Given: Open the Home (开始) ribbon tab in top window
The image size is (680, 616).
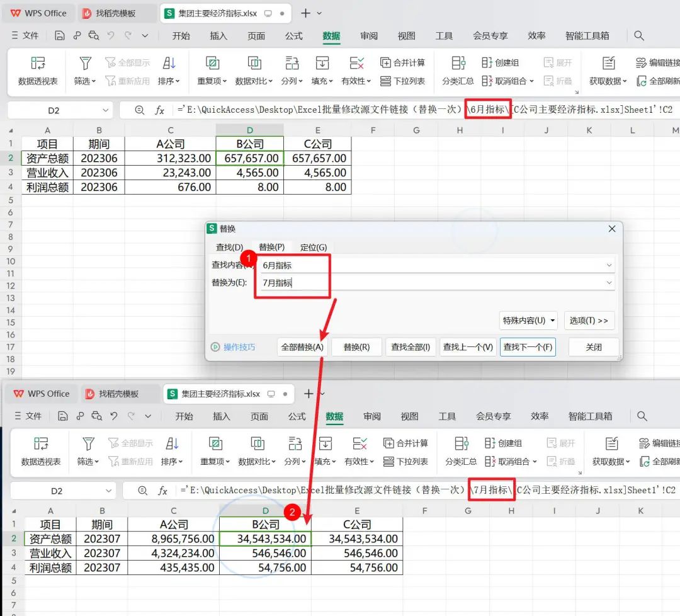Looking at the screenshot, I should pyautogui.click(x=181, y=35).
